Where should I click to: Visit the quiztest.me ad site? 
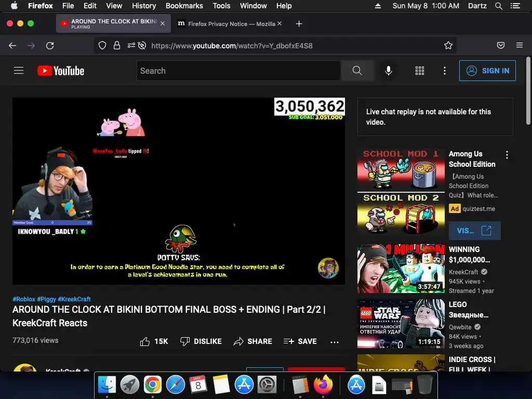pos(475,231)
